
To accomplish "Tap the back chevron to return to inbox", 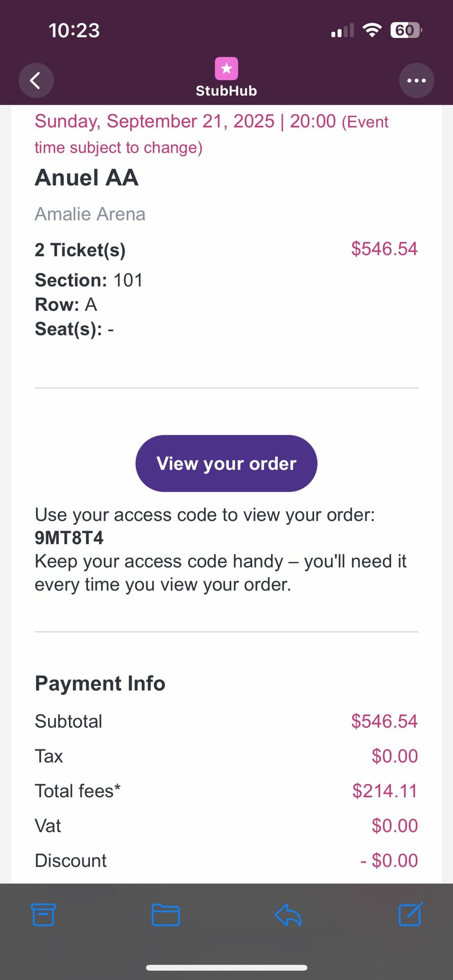I will [x=36, y=80].
